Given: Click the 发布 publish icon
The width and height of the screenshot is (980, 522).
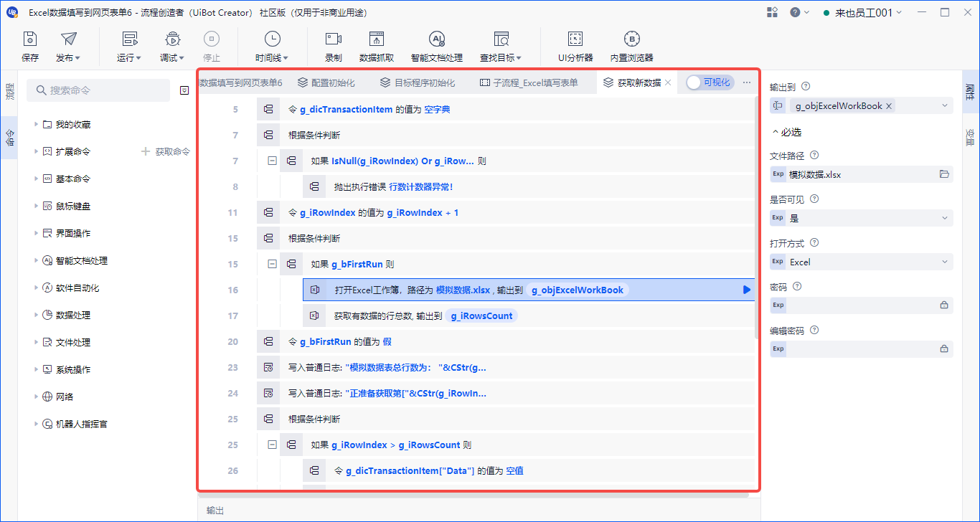Looking at the screenshot, I should click(x=68, y=39).
